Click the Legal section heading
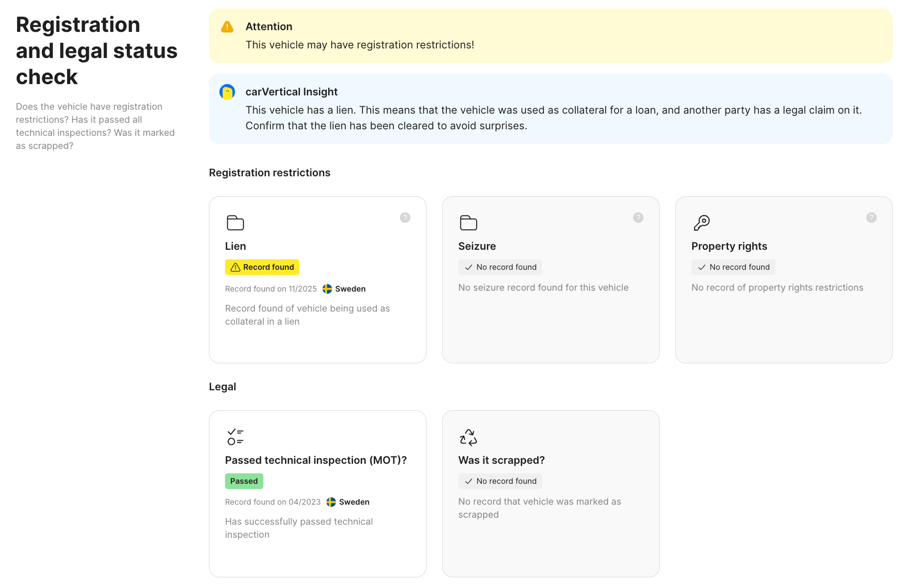The image size is (911, 588). pyautogui.click(x=222, y=386)
